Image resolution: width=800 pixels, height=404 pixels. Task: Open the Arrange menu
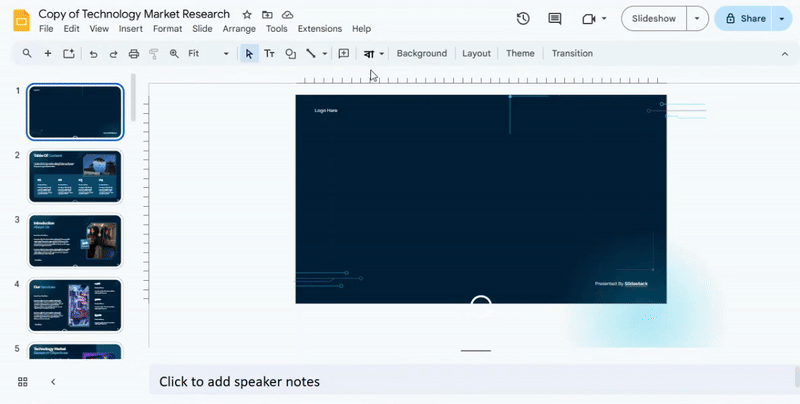point(239,29)
